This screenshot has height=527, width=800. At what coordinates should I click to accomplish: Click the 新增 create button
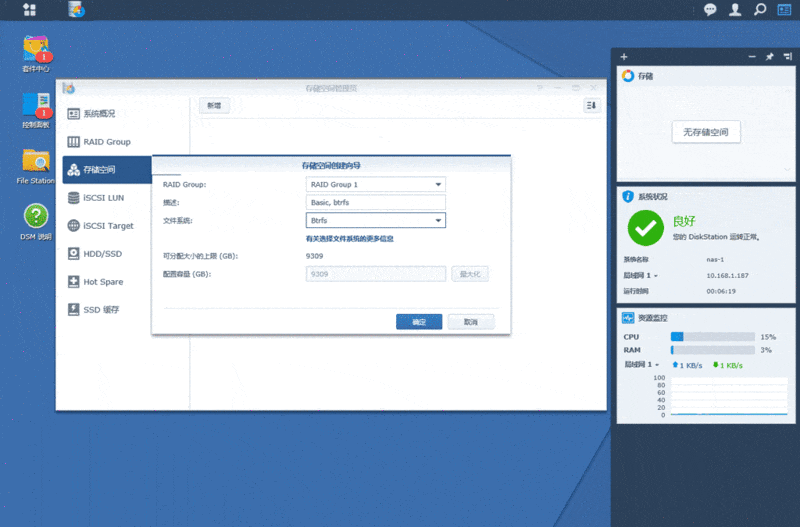pos(214,106)
